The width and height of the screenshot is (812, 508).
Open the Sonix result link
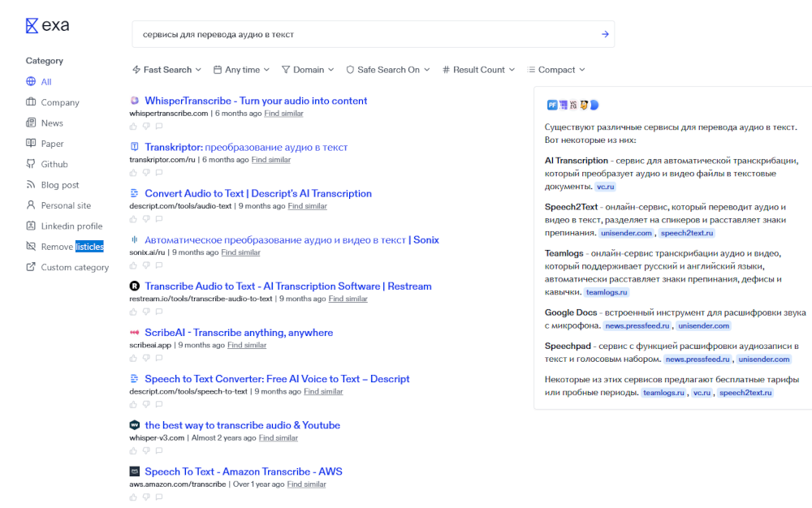(x=292, y=240)
